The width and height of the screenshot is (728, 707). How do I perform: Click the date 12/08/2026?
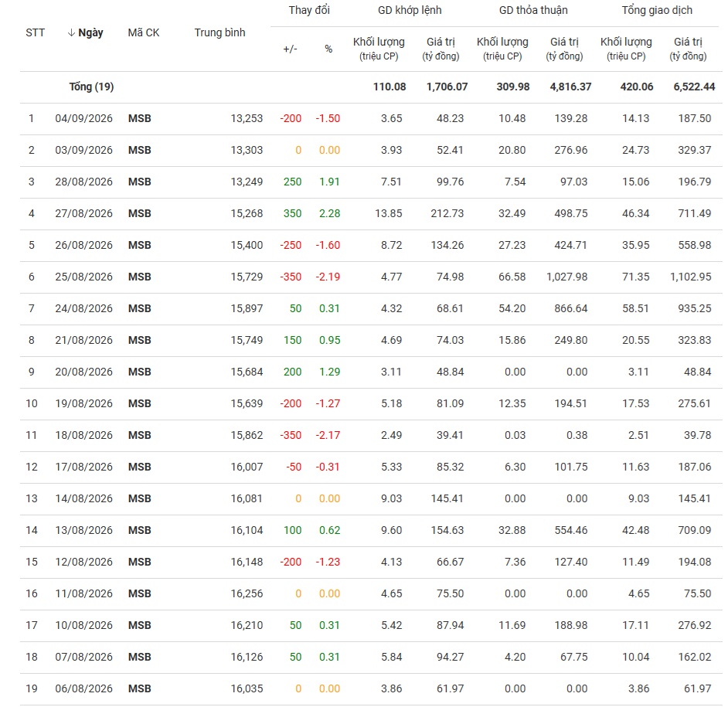84,563
